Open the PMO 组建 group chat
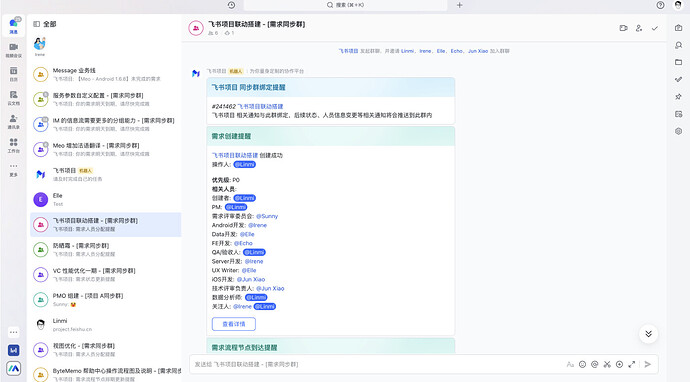This screenshot has width=690, height=382. coord(106,300)
